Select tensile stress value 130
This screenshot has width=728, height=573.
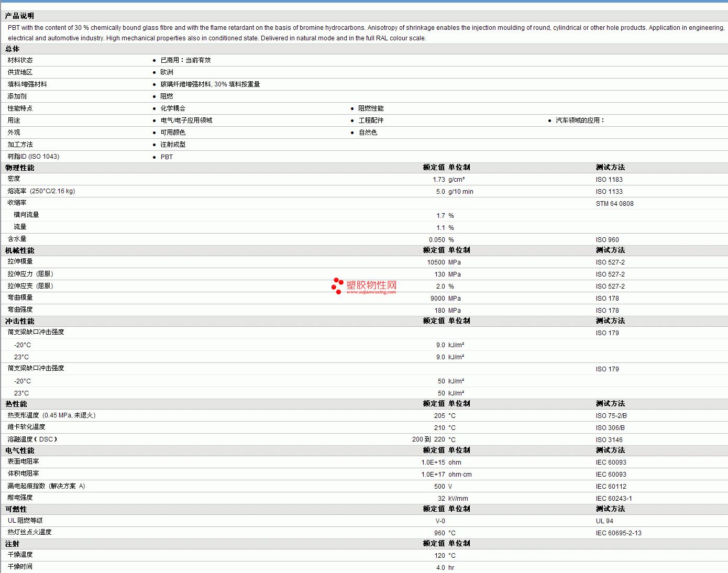pos(439,274)
